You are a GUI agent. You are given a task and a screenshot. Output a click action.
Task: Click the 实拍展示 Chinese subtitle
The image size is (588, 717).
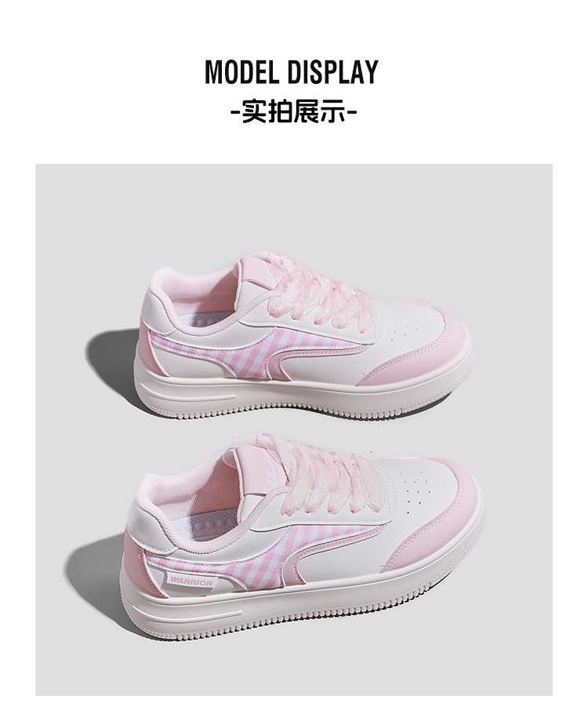(x=294, y=111)
